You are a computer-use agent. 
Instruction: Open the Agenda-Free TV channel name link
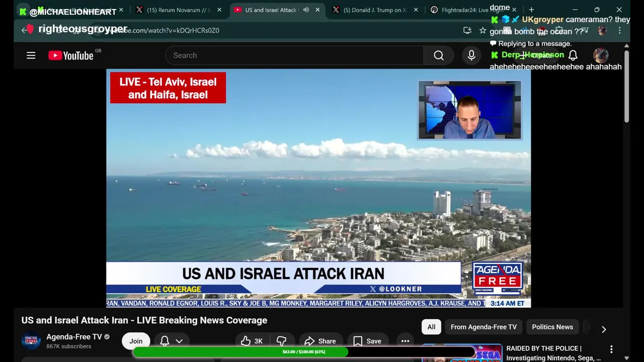click(74, 337)
